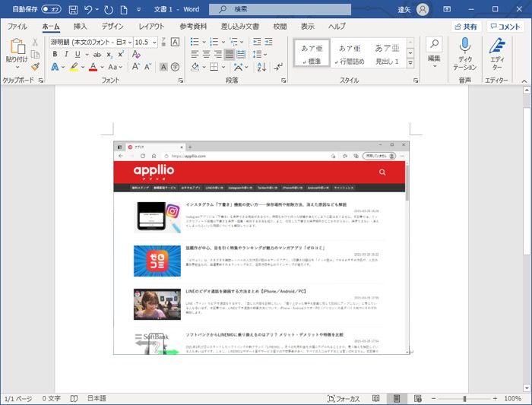Click the Undo arrow icon
This screenshot has width=532, height=405.
click(x=88, y=9)
